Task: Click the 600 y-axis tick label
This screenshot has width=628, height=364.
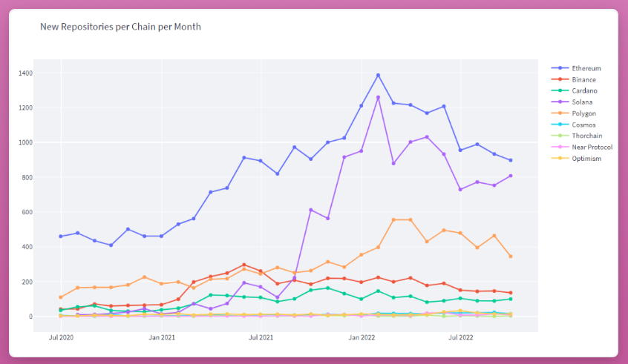Action: [x=27, y=213]
